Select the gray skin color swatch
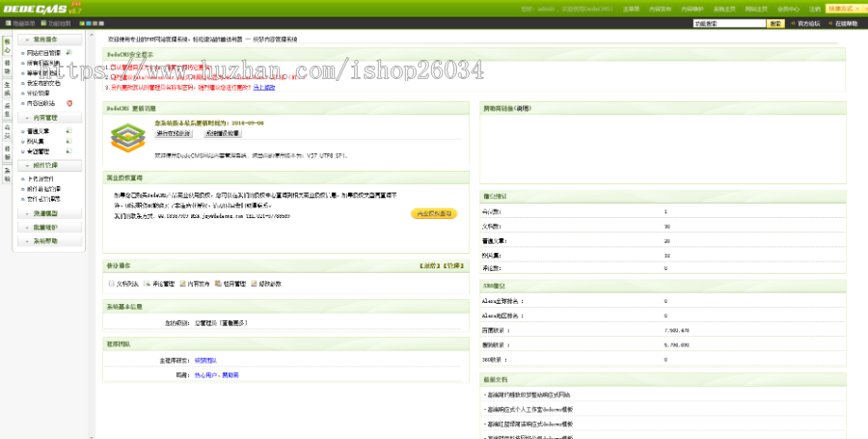 (x=101, y=23)
